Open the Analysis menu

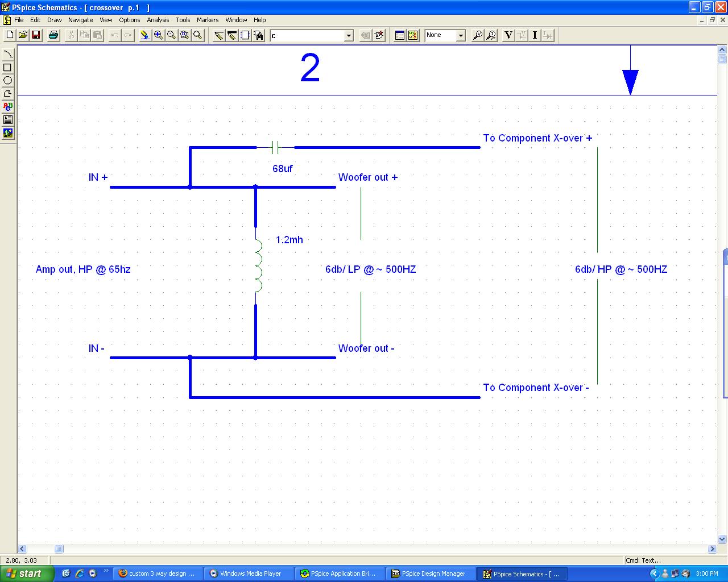pyautogui.click(x=158, y=20)
